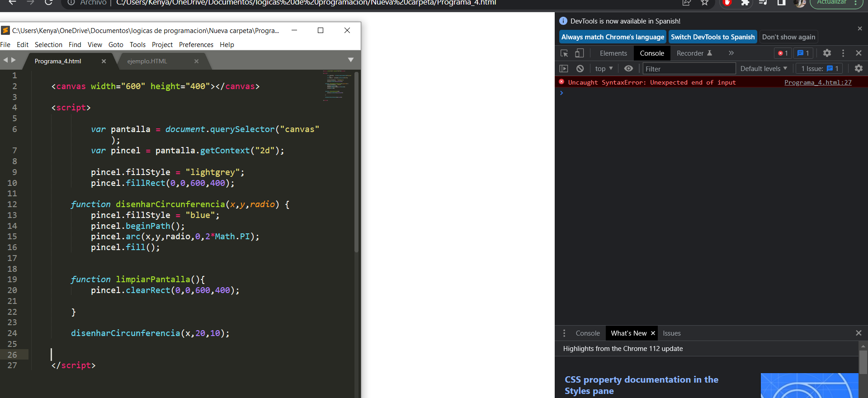Open the top JavaScript context dropdown
The height and width of the screenshot is (398, 868).
[604, 68]
